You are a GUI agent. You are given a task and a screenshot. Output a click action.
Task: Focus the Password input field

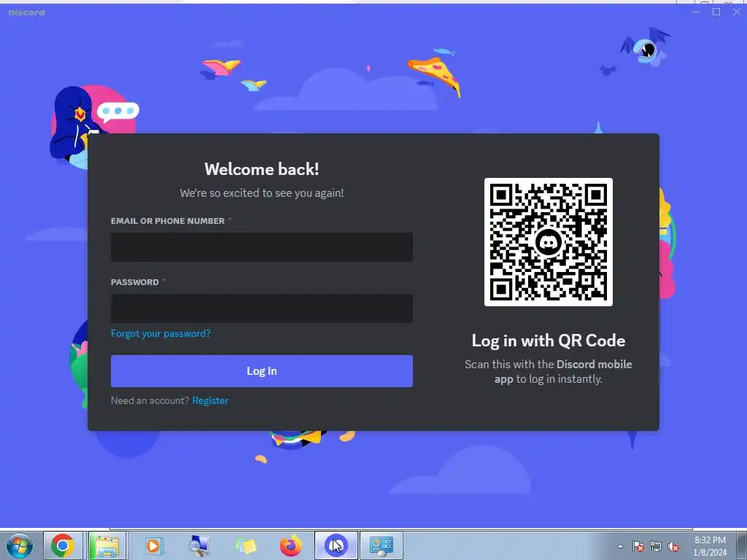[262, 308]
